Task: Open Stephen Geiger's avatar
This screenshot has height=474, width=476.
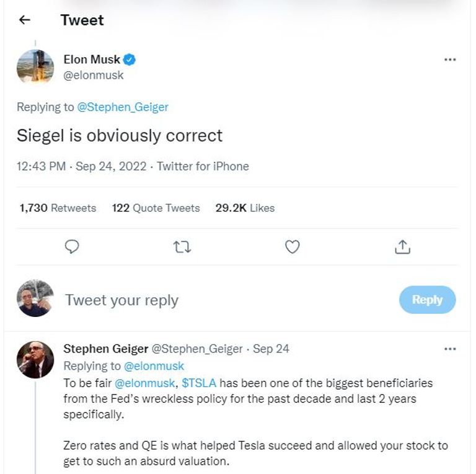Action: tap(35, 360)
